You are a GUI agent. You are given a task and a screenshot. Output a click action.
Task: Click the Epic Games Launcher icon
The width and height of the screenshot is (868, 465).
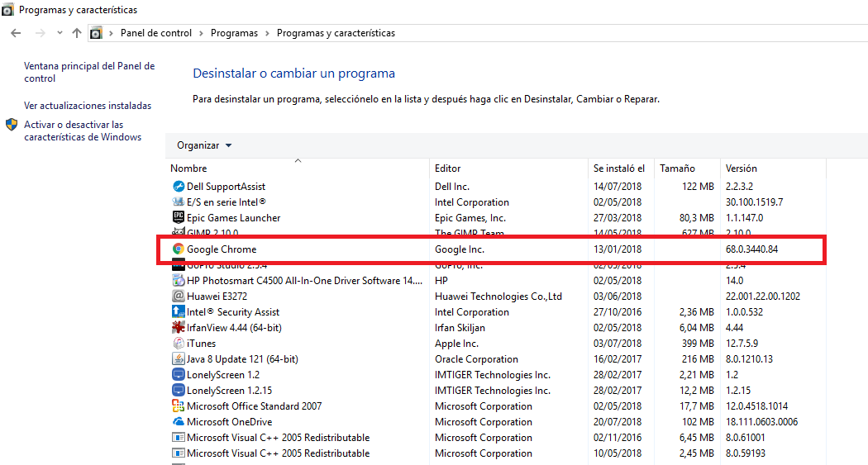(x=178, y=217)
